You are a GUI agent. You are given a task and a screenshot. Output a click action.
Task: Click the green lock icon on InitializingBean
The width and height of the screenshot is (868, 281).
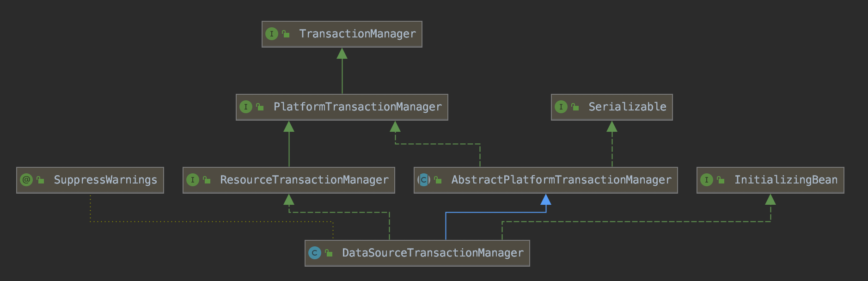[x=721, y=180]
